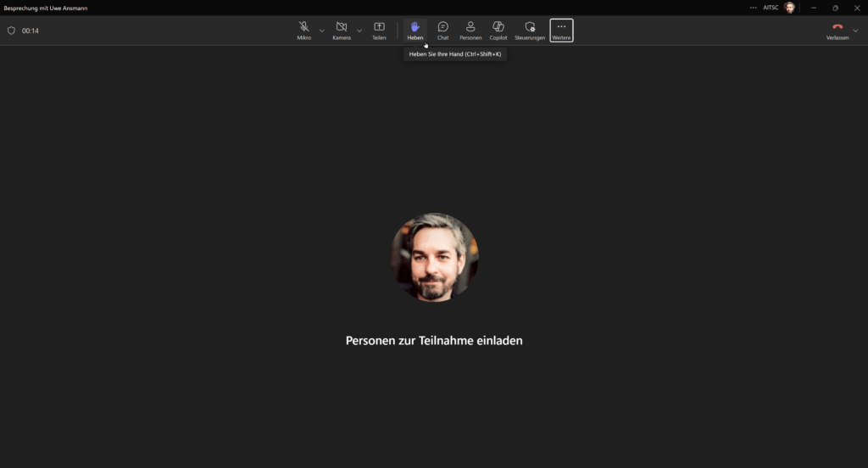Launch Copilot in the meeting

tap(498, 31)
